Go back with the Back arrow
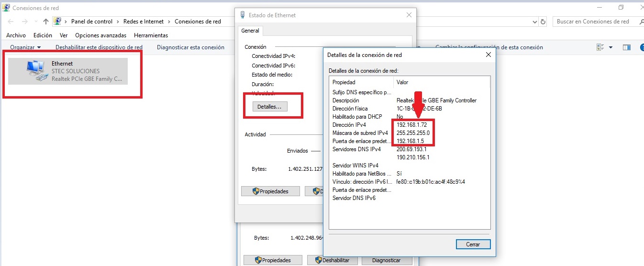 (11, 22)
